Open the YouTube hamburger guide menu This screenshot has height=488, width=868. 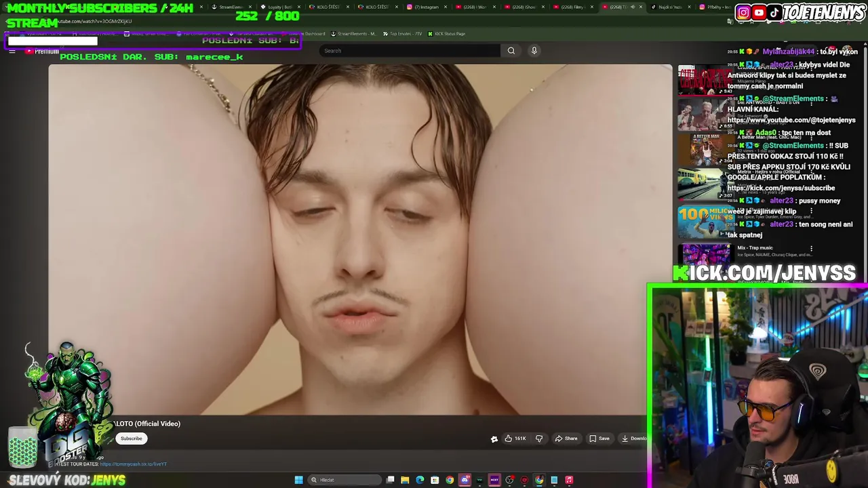(12, 51)
